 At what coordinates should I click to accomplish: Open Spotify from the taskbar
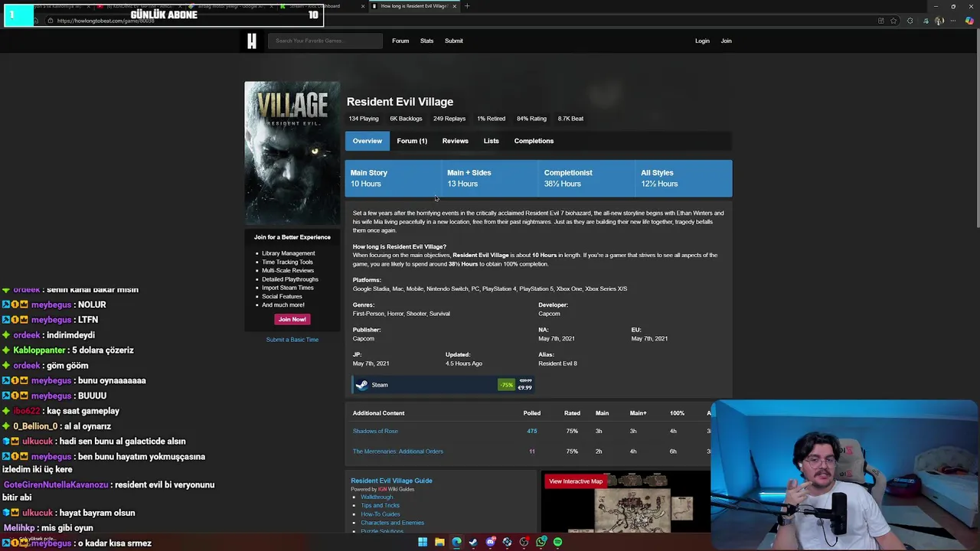[x=557, y=542]
